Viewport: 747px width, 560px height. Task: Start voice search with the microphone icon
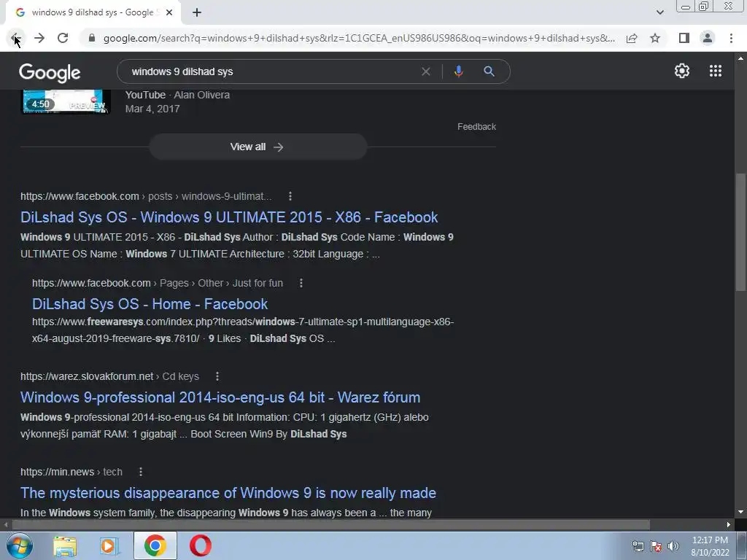point(458,71)
